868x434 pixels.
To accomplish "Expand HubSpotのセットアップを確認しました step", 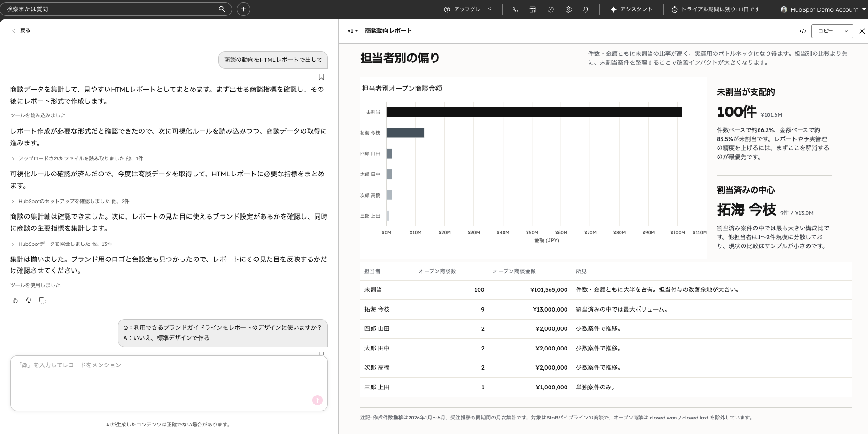I will tap(70, 201).
